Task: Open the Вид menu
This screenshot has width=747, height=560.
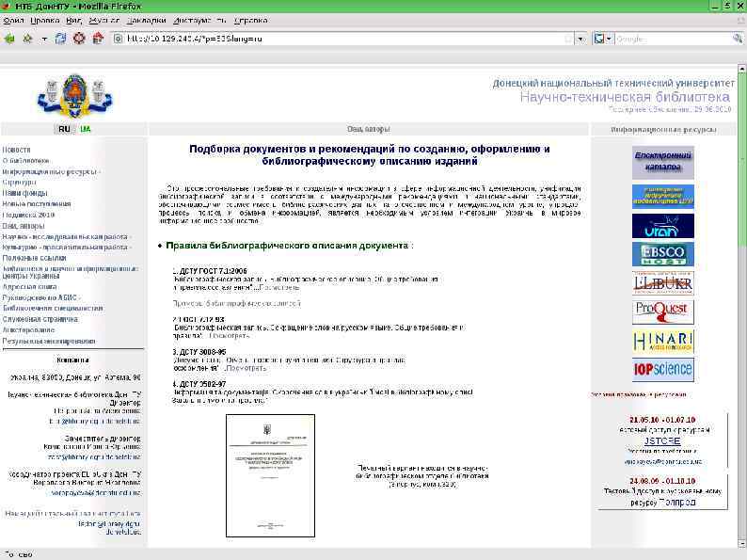Action: [x=73, y=21]
